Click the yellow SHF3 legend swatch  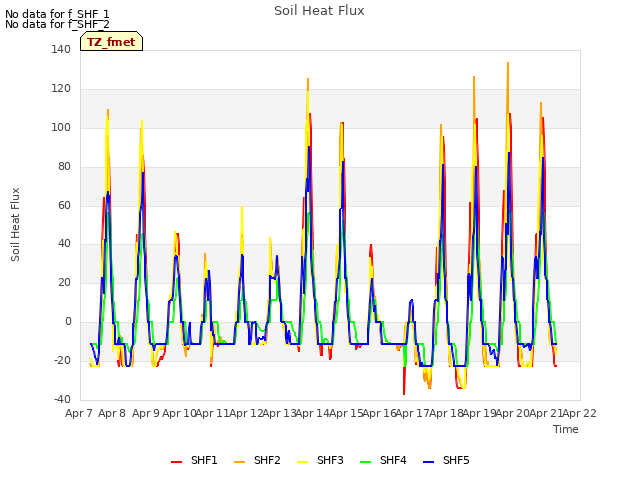click(x=302, y=462)
